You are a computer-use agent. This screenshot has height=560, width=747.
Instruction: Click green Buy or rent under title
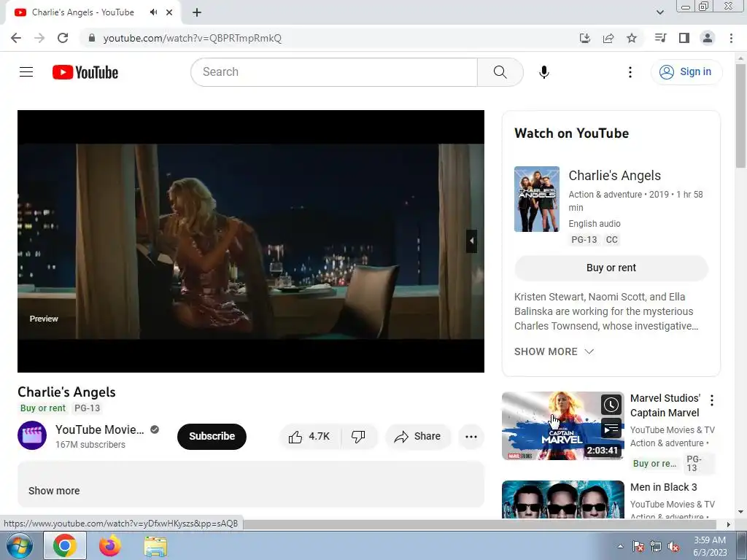tap(43, 408)
